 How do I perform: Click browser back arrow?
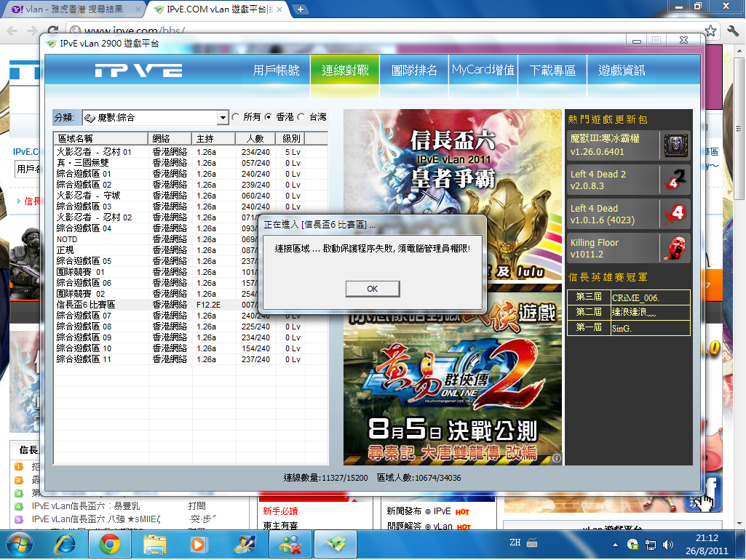pyautogui.click(x=12, y=31)
